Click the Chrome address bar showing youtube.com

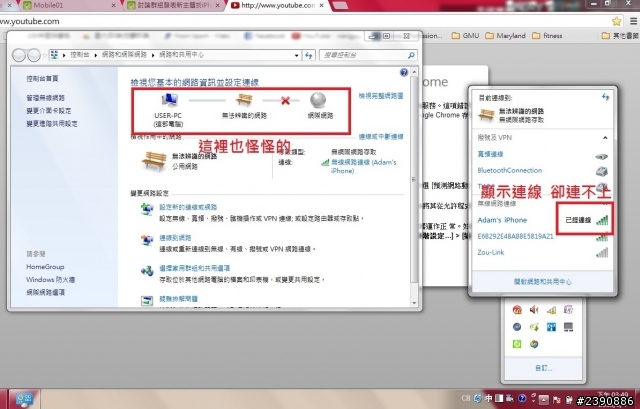pyautogui.click(x=304, y=21)
